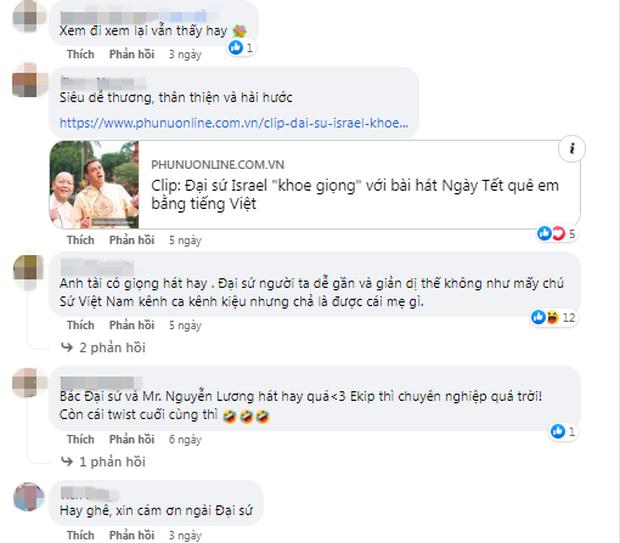Click the info icon on link preview
Viewport: 620px width, 543px height.
pyautogui.click(x=571, y=149)
